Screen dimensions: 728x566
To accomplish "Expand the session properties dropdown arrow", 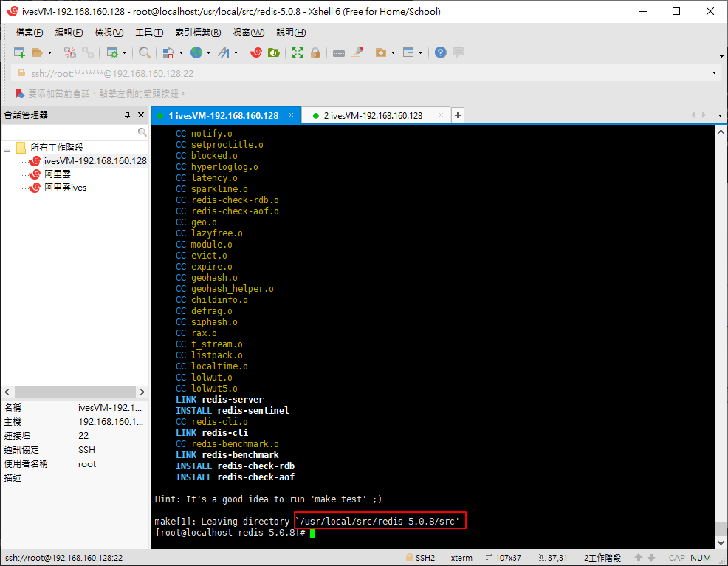I will point(125,53).
